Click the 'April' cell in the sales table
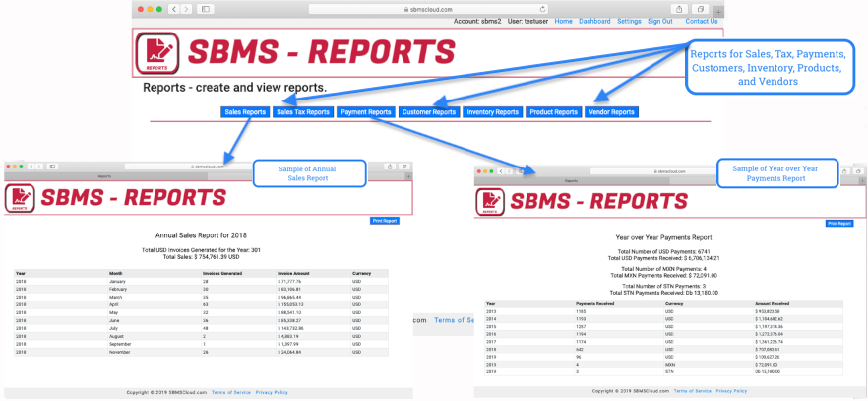Screen dimensions: 868x401 pyautogui.click(x=114, y=304)
